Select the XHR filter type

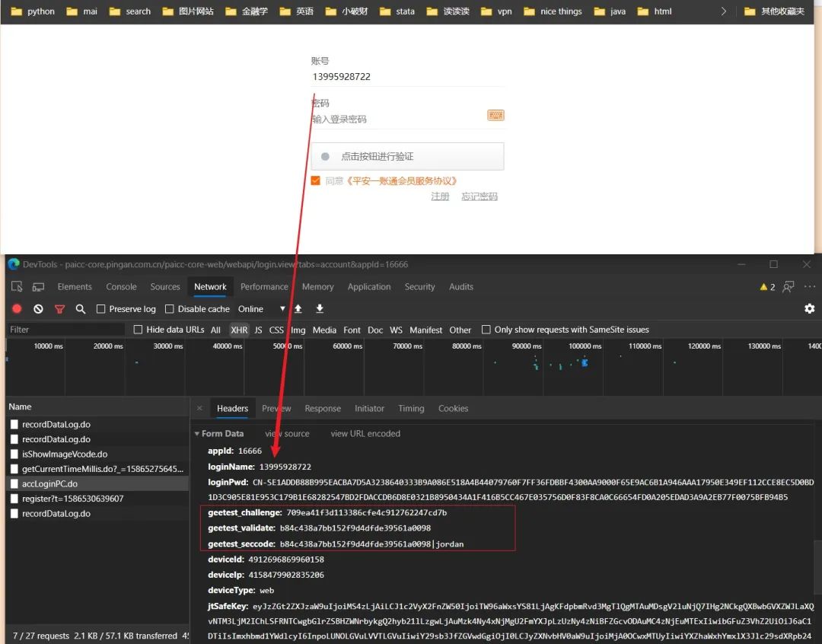[239, 330]
